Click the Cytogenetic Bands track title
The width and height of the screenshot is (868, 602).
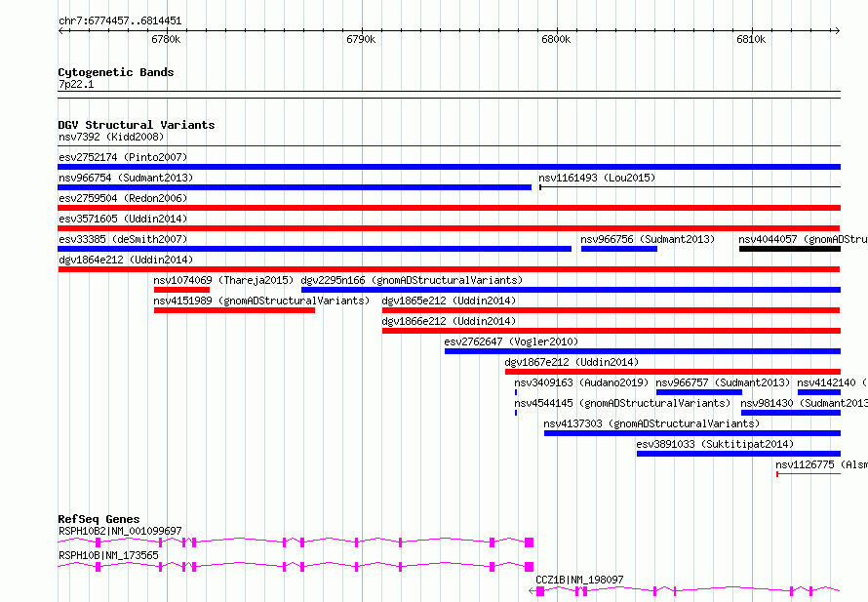click(116, 72)
